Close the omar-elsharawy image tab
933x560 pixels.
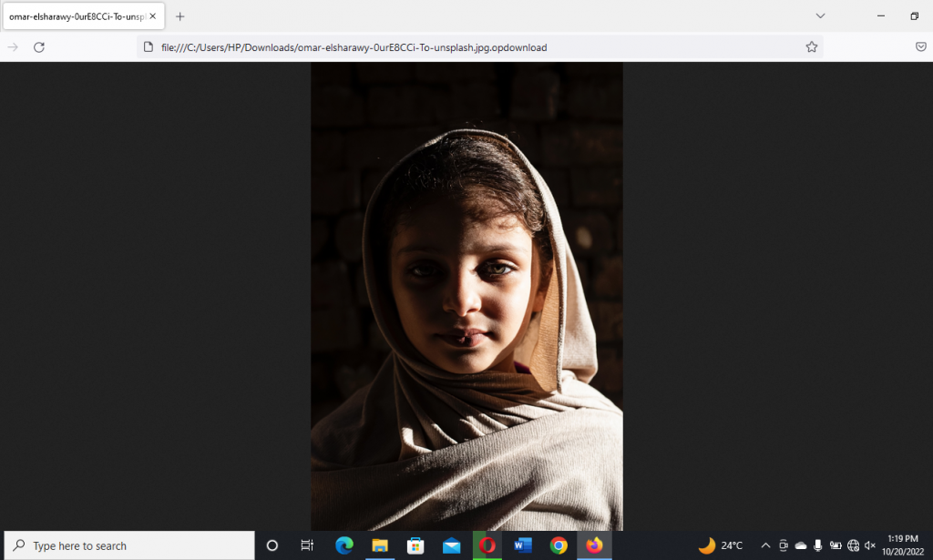click(x=154, y=16)
